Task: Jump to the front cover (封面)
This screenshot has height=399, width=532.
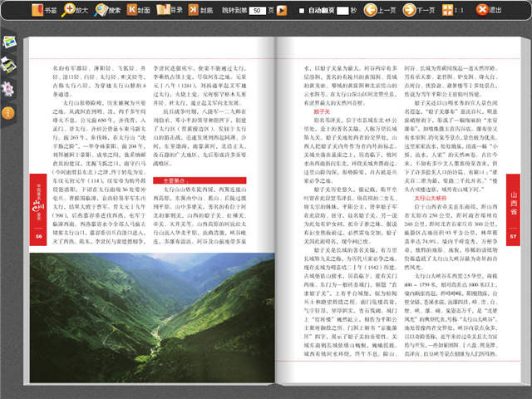Action: [138, 10]
